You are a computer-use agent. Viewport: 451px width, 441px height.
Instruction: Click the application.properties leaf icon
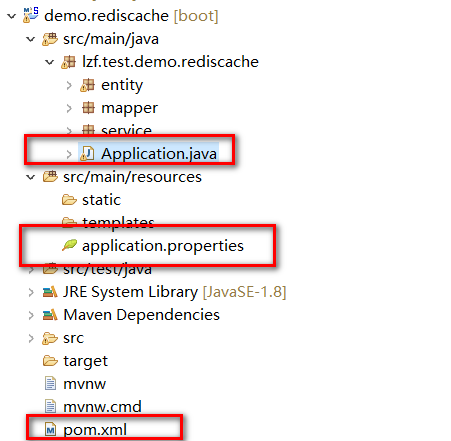tap(69, 245)
